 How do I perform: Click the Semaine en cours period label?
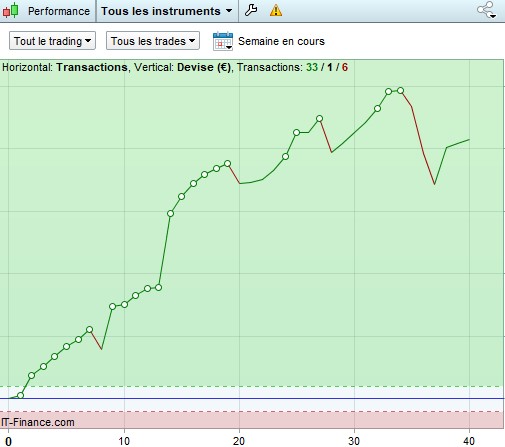[281, 41]
